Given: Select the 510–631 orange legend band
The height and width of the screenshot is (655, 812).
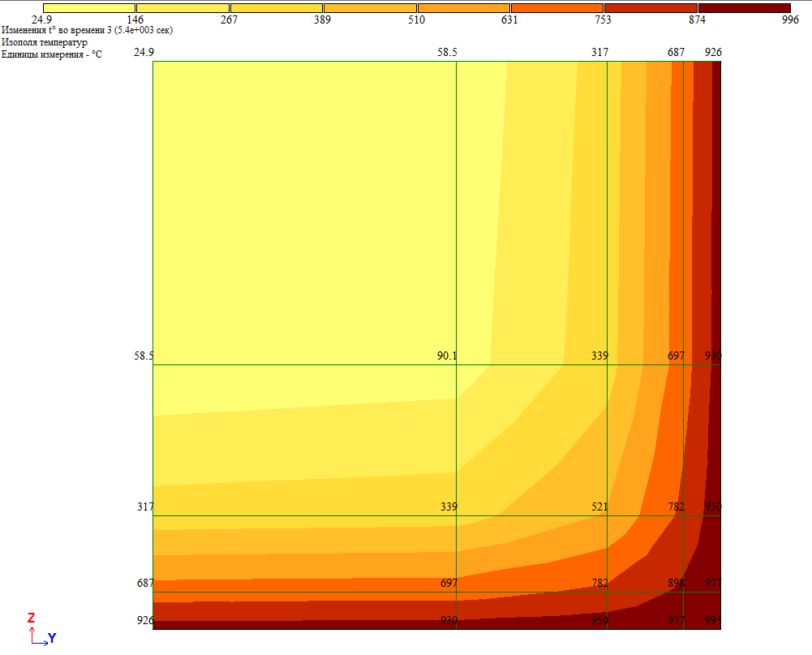Looking at the screenshot, I should pyautogui.click(x=463, y=8).
